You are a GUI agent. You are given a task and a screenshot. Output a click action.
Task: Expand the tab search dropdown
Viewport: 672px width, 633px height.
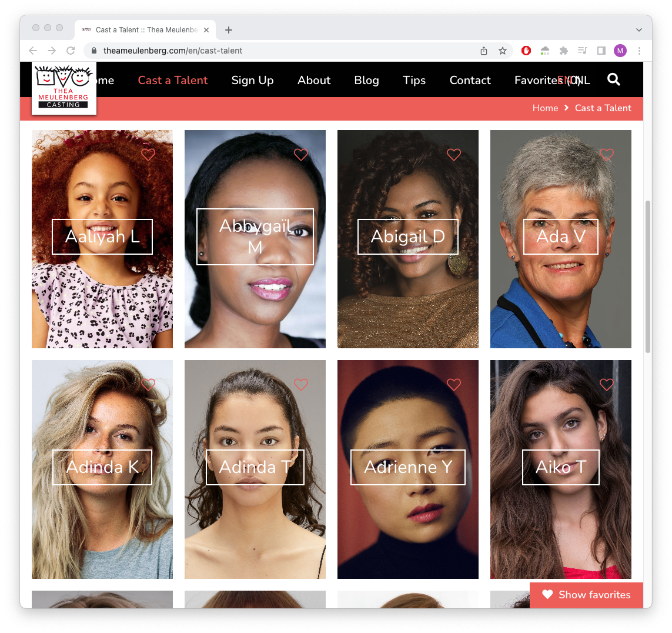(638, 30)
